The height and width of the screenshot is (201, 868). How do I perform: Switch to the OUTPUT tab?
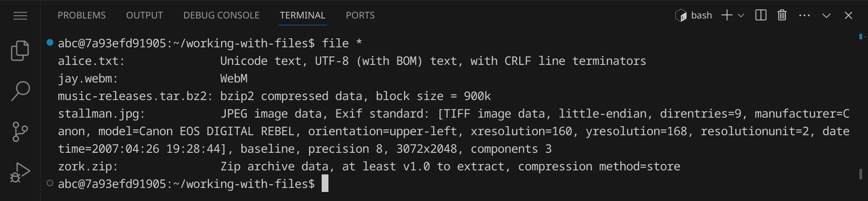click(144, 15)
